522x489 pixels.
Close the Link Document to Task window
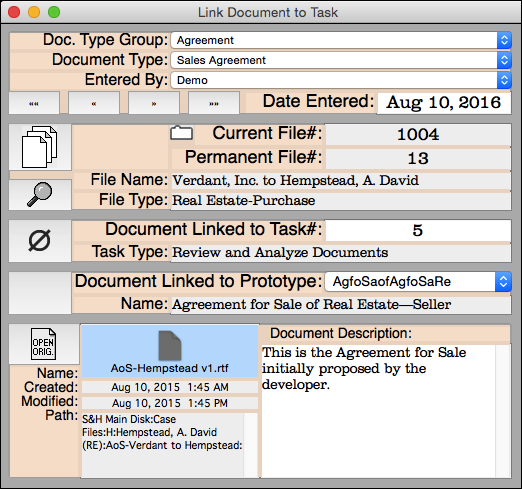[14, 12]
